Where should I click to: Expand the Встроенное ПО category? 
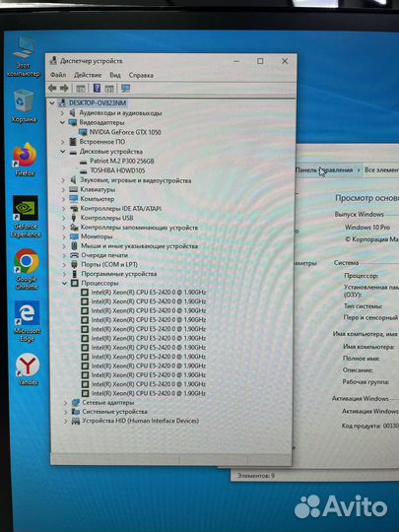point(62,142)
